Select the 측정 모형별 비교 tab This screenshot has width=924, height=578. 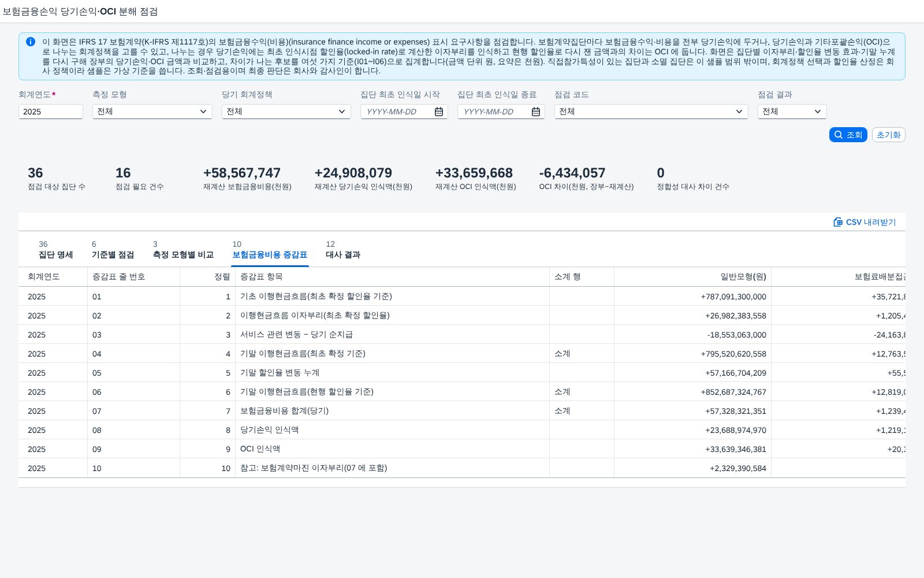coord(183,250)
